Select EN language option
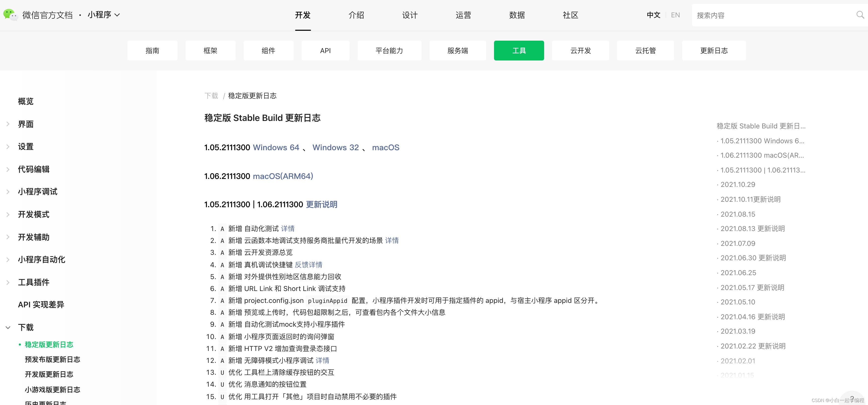The height and width of the screenshot is (405, 868). pos(675,15)
